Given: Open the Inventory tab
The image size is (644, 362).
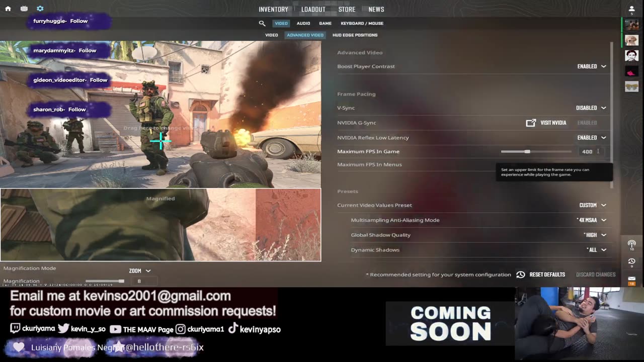Looking at the screenshot, I should pos(273,10).
